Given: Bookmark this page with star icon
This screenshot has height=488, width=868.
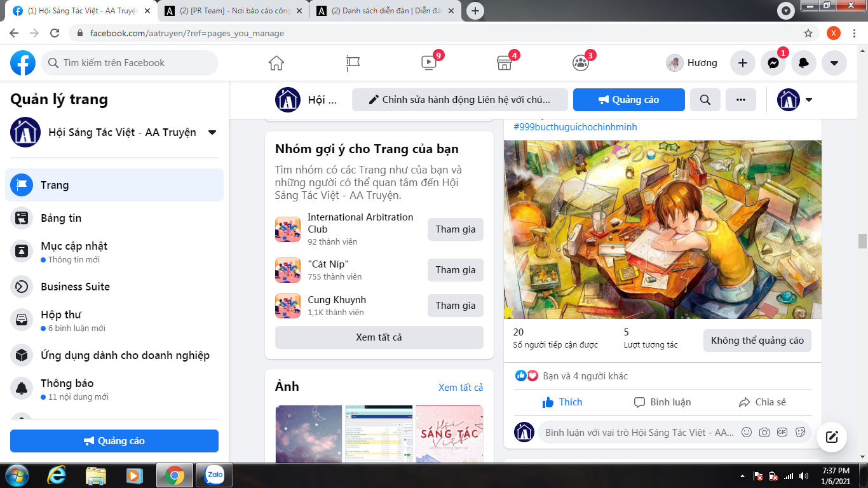Looking at the screenshot, I should 808,33.
